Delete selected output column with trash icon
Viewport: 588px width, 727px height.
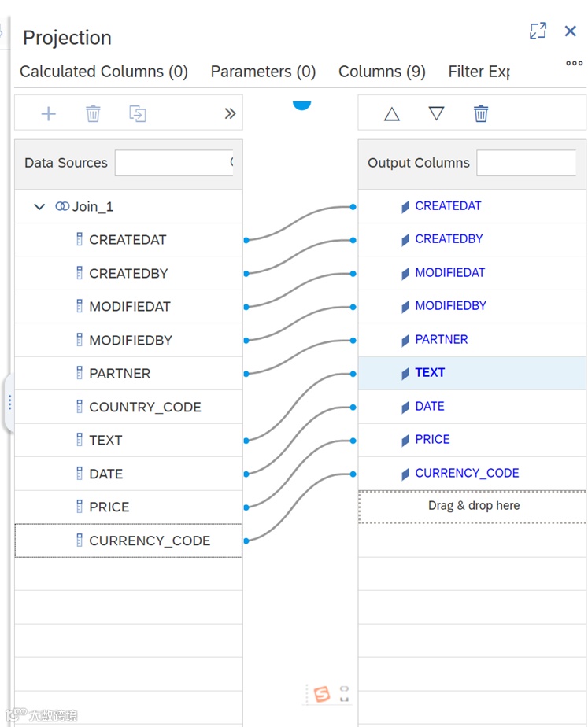point(481,114)
